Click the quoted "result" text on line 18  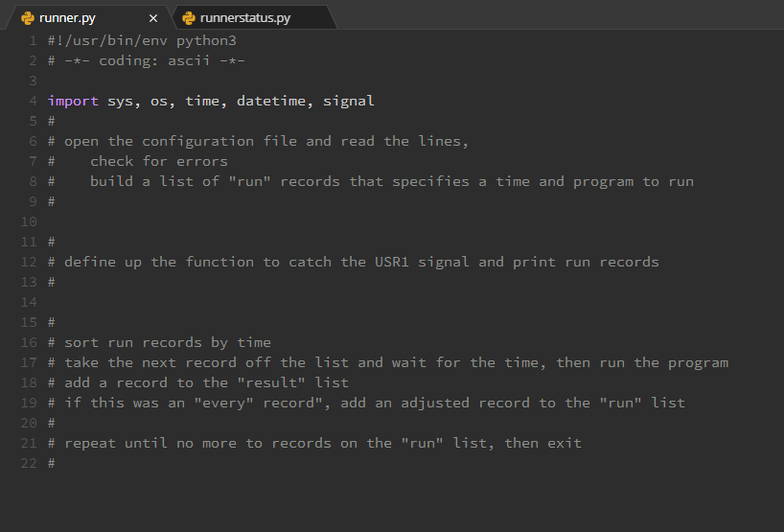point(271,382)
